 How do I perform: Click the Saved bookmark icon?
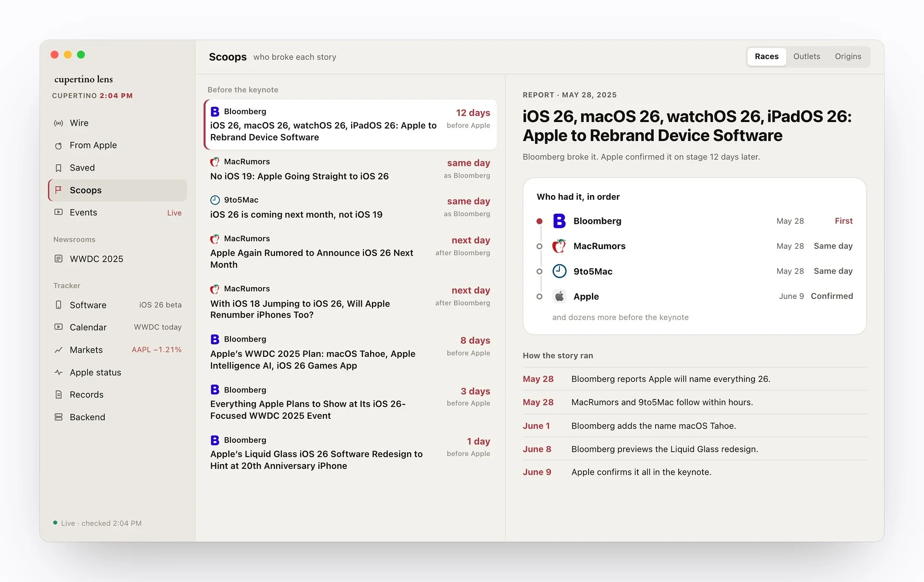click(x=59, y=168)
